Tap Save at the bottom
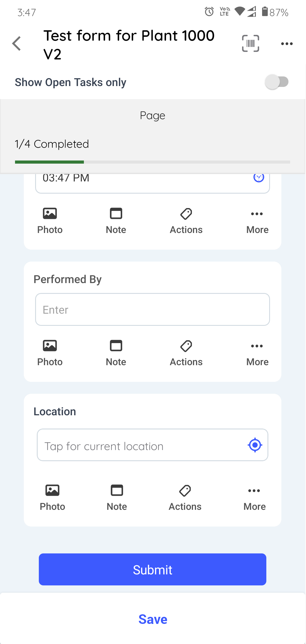The height and width of the screenshot is (644, 306). (153, 619)
